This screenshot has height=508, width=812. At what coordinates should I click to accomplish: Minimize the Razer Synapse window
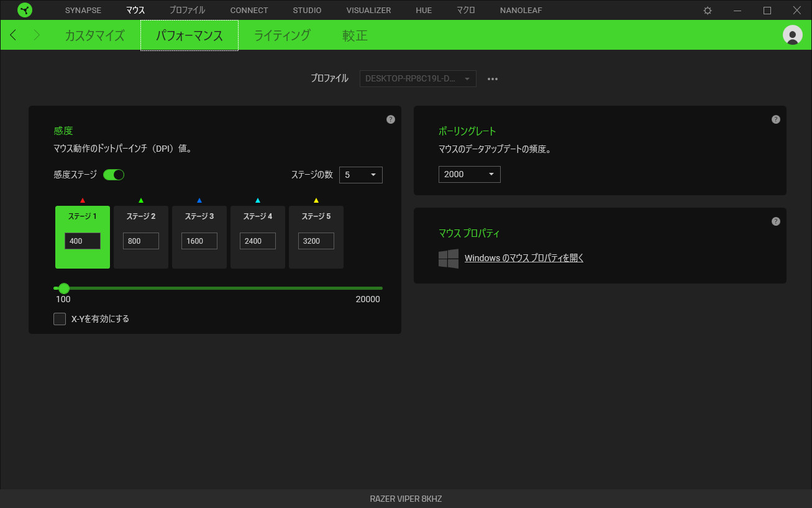point(737,11)
